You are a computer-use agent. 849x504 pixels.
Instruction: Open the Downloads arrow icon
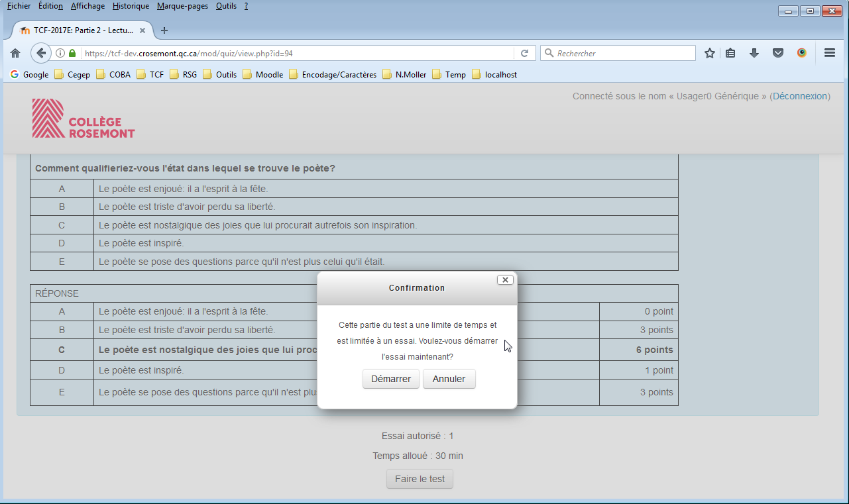point(754,53)
